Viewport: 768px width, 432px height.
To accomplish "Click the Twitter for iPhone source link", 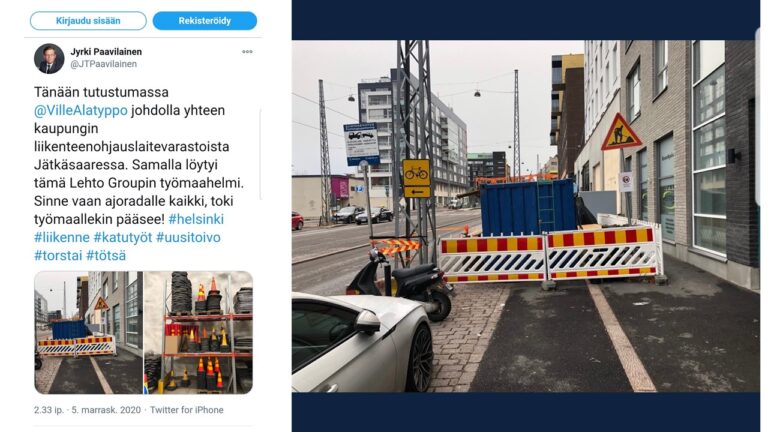I will click(187, 410).
